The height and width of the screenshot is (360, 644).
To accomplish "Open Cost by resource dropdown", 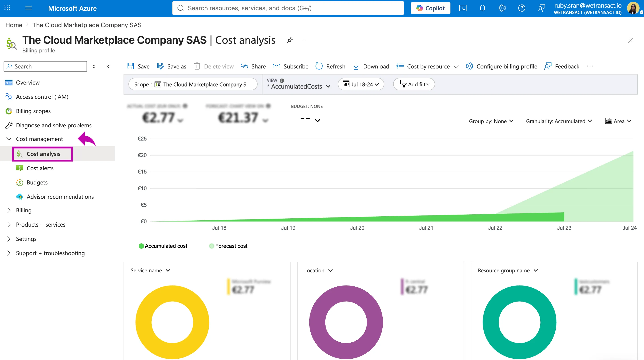I will point(428,66).
